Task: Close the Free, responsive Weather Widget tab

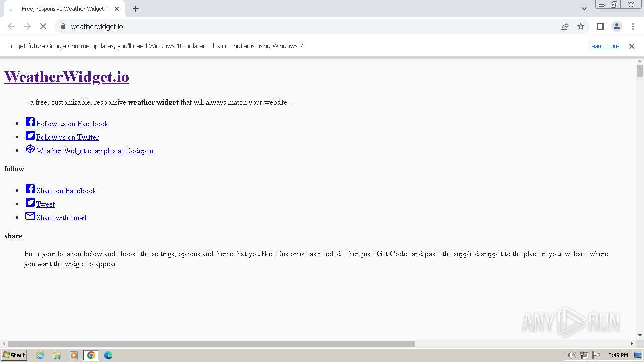Action: click(117, 9)
